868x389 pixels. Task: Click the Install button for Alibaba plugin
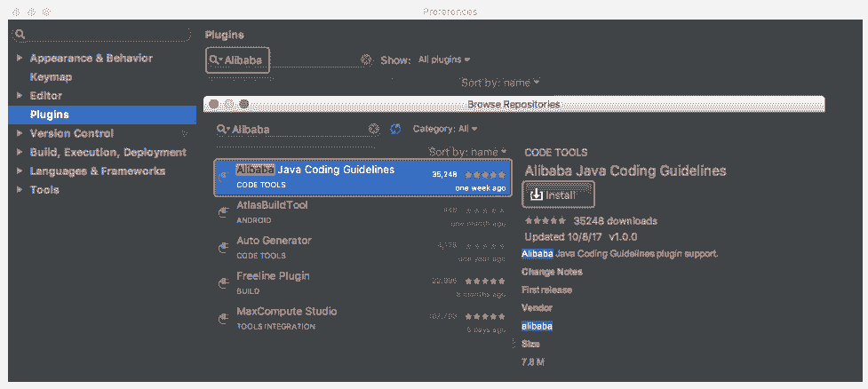[559, 194]
